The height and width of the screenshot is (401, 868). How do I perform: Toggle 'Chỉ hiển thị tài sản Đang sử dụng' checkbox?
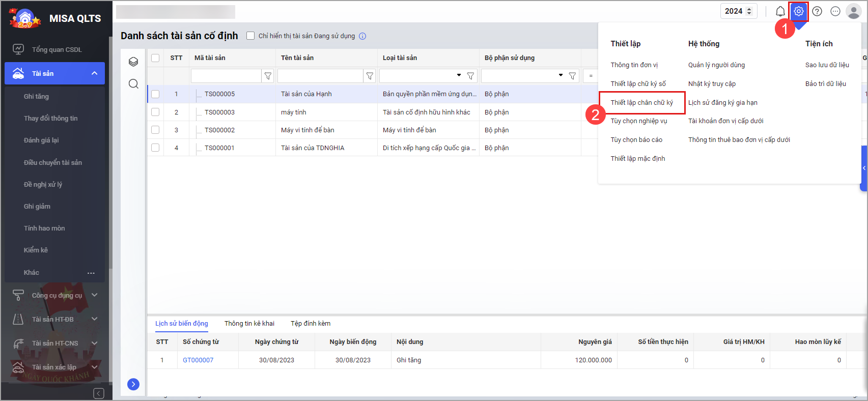click(250, 36)
